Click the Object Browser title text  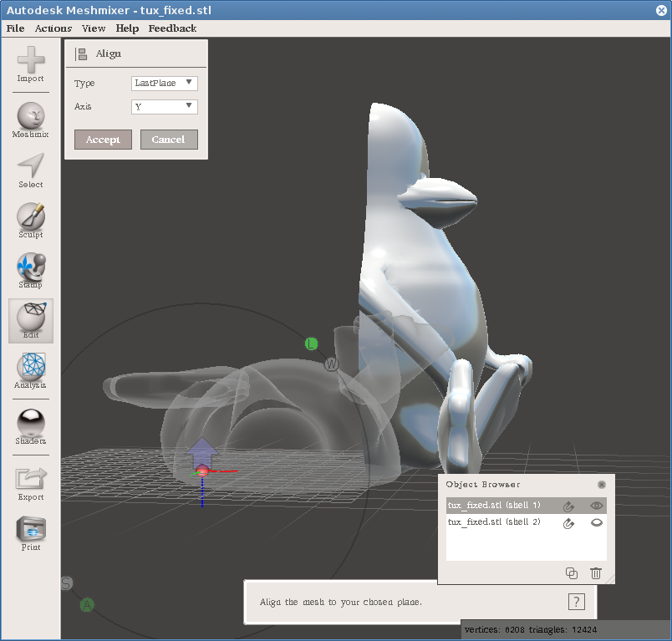pyautogui.click(x=482, y=485)
